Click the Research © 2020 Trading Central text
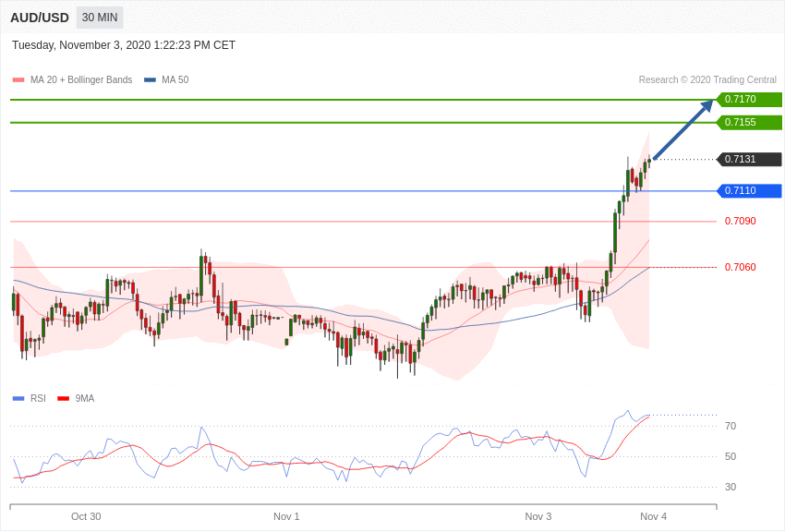 point(707,80)
